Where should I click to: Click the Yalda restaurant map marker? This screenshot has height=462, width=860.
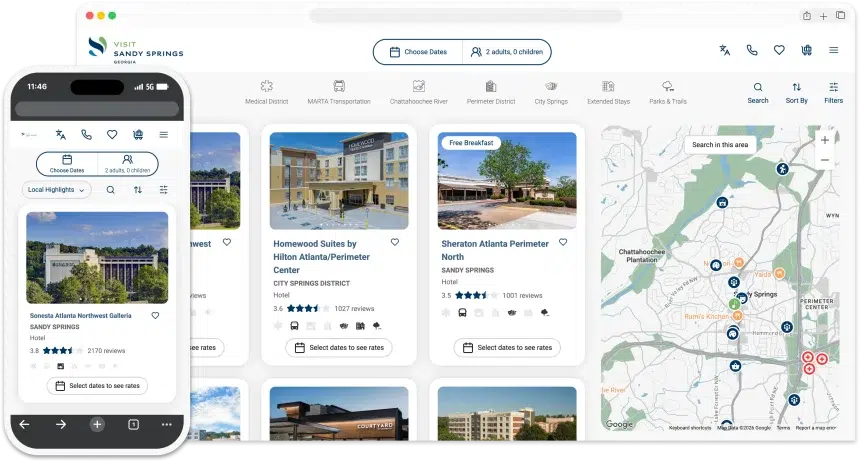(779, 273)
